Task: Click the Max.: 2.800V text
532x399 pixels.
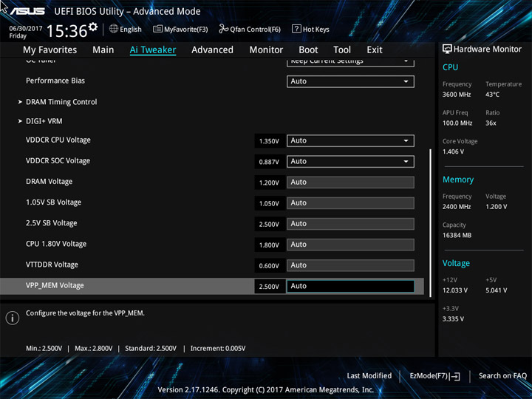Action: click(x=93, y=349)
